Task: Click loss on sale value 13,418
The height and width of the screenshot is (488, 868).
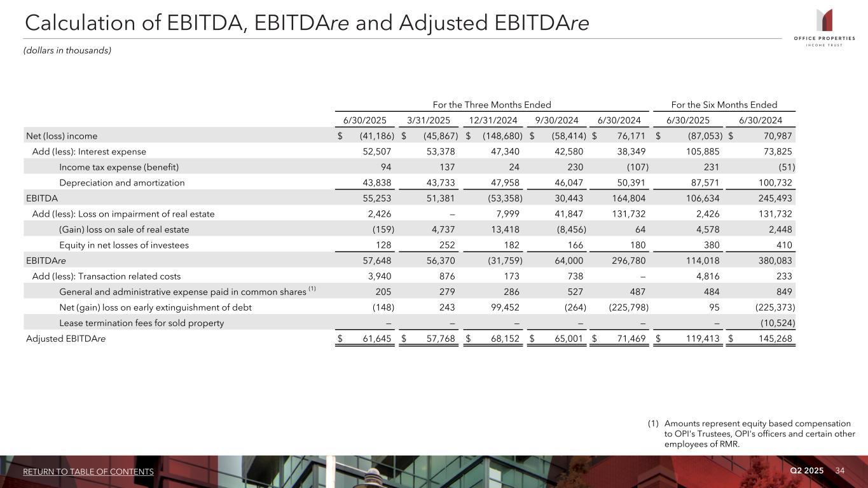Action: pos(504,229)
